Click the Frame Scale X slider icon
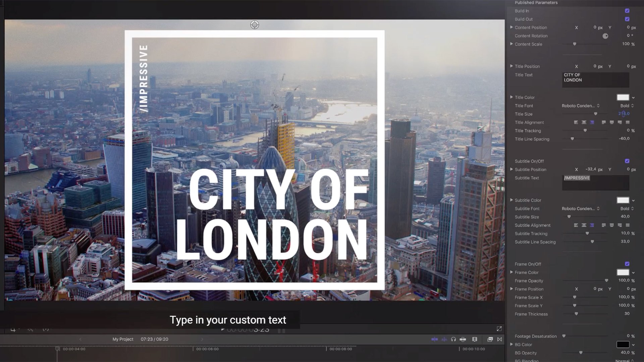Screen dimensions: 644x362 pyautogui.click(x=574, y=297)
